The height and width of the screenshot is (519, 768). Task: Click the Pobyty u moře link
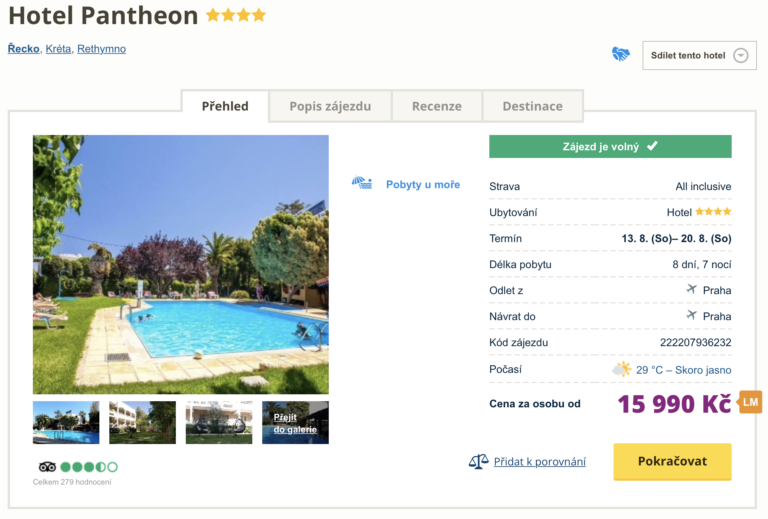tap(423, 184)
